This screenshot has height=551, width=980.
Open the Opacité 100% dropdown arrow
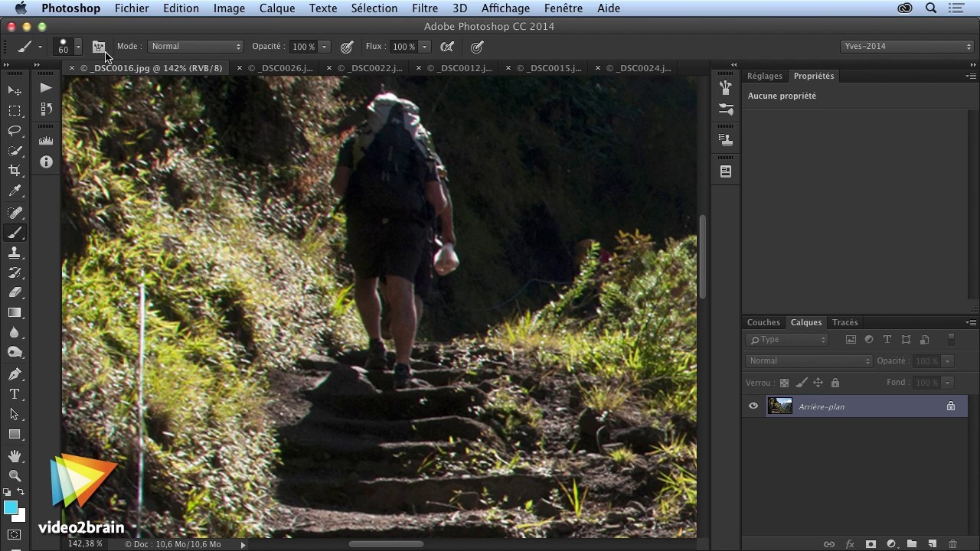(x=324, y=47)
